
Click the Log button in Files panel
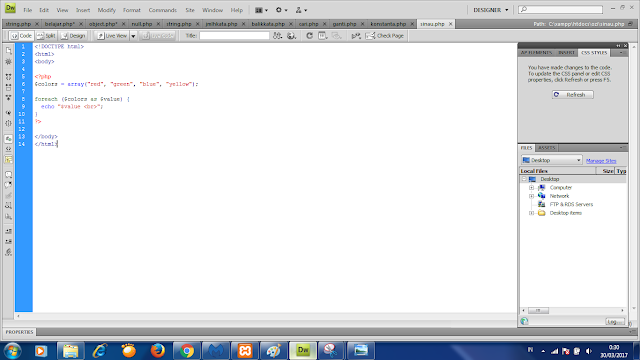615,322
